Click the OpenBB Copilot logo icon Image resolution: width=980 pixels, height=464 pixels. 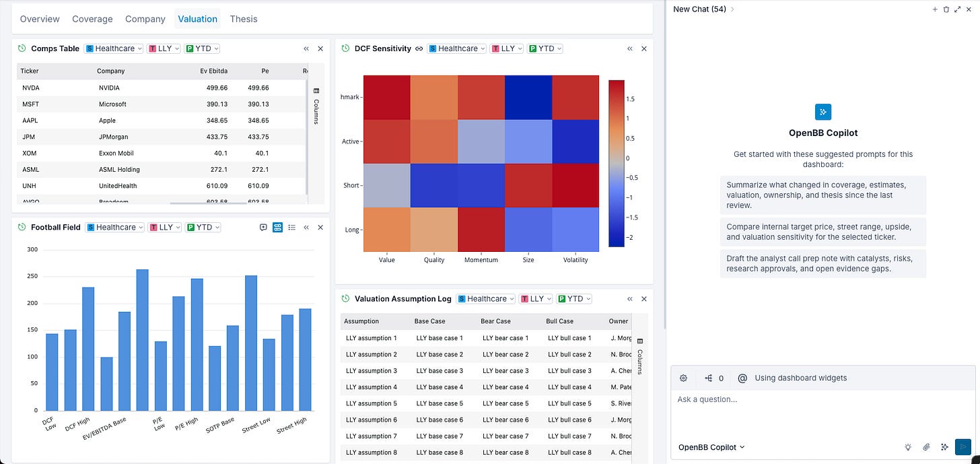click(x=823, y=112)
